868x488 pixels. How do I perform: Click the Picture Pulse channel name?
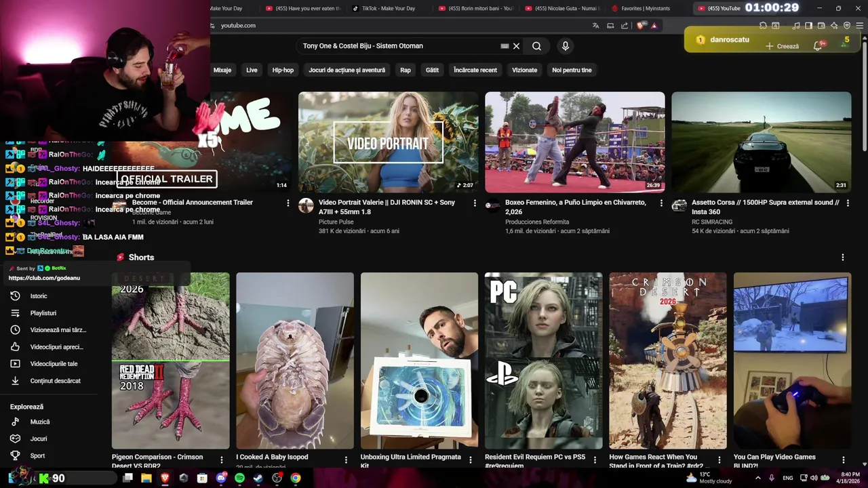tap(336, 222)
